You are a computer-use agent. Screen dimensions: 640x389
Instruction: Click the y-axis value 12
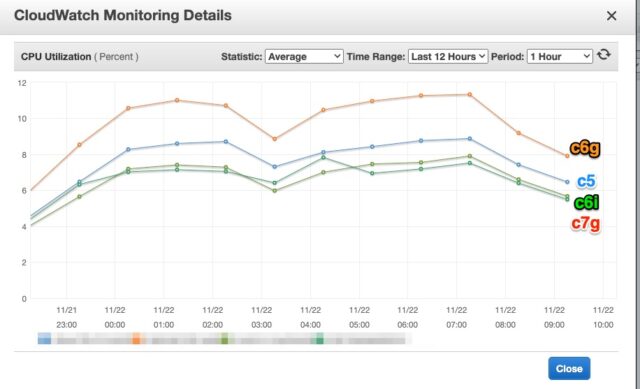(22, 83)
